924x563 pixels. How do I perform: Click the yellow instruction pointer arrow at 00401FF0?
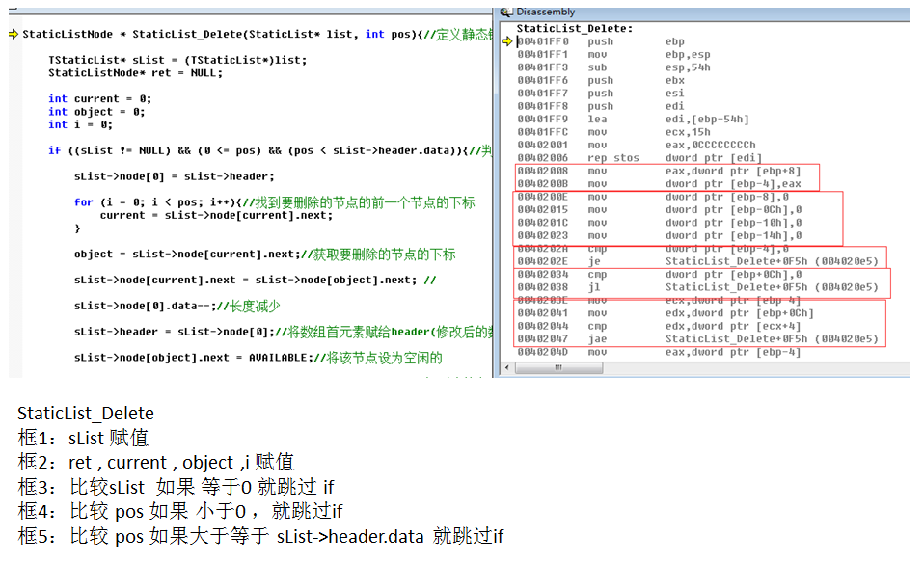[x=506, y=41]
